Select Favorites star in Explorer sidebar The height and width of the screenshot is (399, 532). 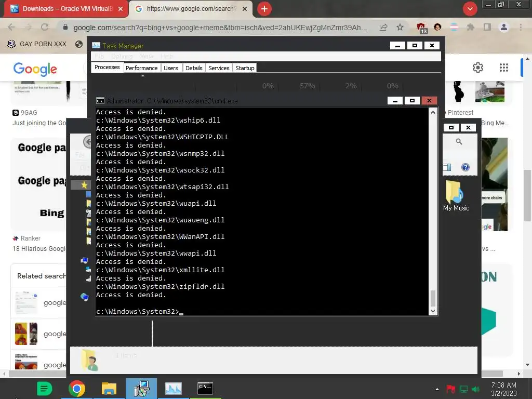click(x=84, y=185)
